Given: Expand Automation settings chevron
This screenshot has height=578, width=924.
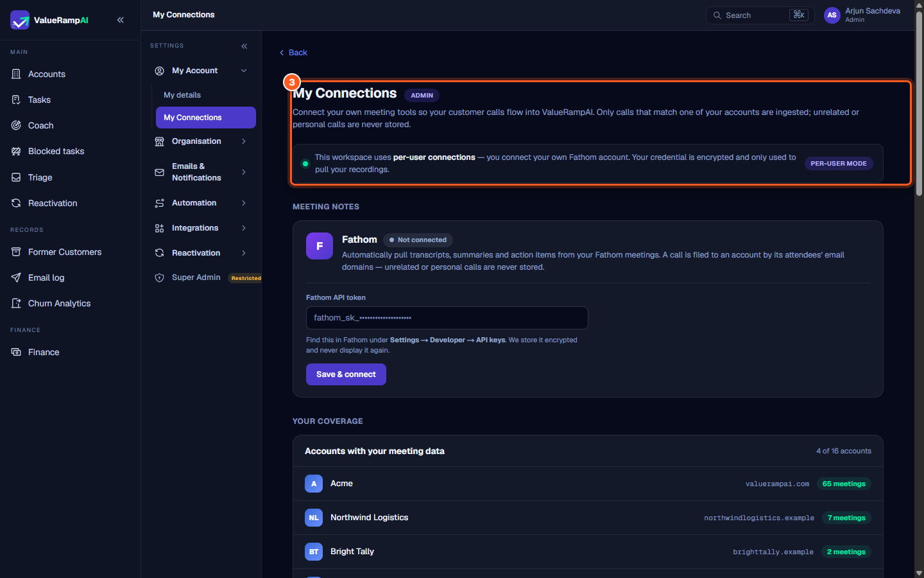Looking at the screenshot, I should click(x=244, y=203).
